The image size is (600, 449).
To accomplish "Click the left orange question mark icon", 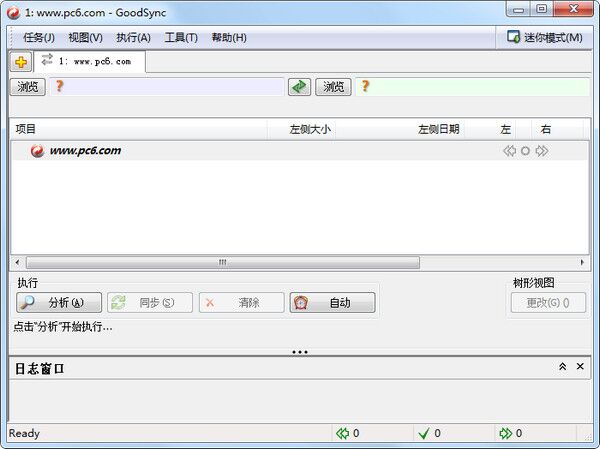I will (x=59, y=86).
